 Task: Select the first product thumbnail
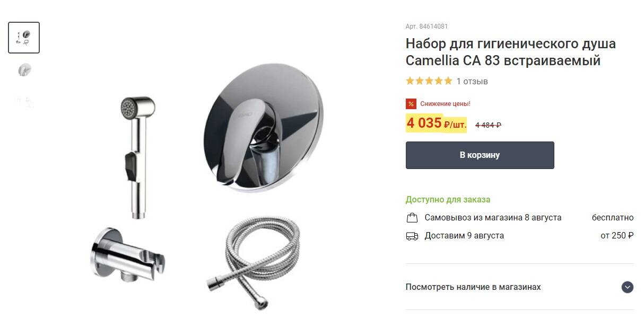24,38
